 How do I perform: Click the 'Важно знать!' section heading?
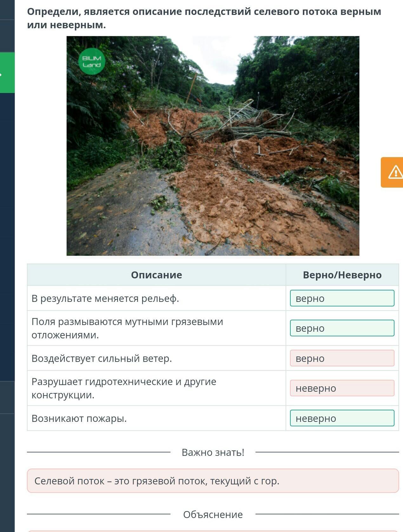click(213, 452)
